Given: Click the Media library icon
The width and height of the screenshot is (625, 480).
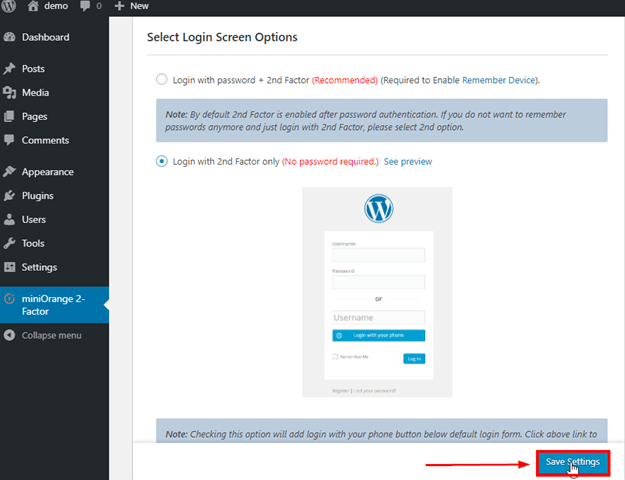Looking at the screenshot, I should point(10,93).
